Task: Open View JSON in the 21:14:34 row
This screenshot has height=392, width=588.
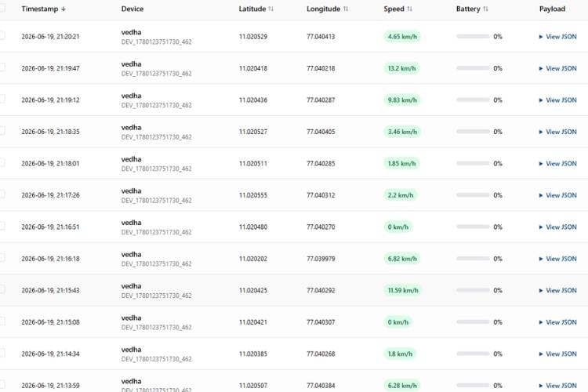Action: 557,354
